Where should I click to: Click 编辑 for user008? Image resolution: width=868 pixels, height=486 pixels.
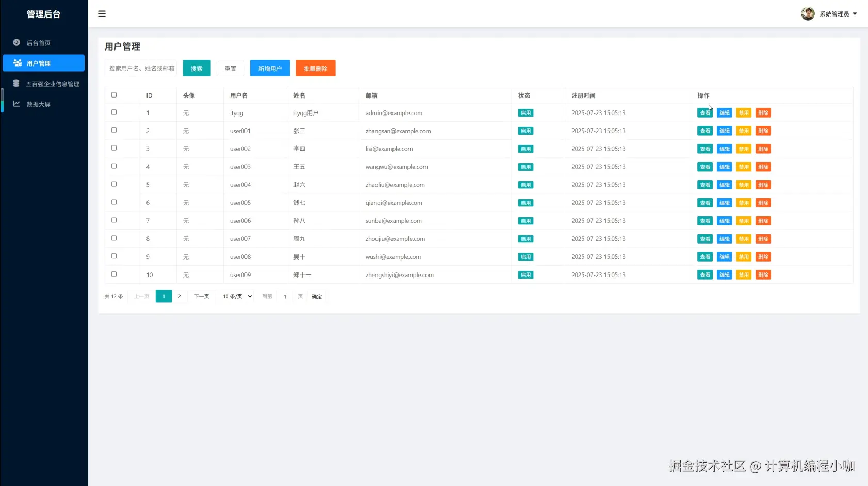coord(724,257)
